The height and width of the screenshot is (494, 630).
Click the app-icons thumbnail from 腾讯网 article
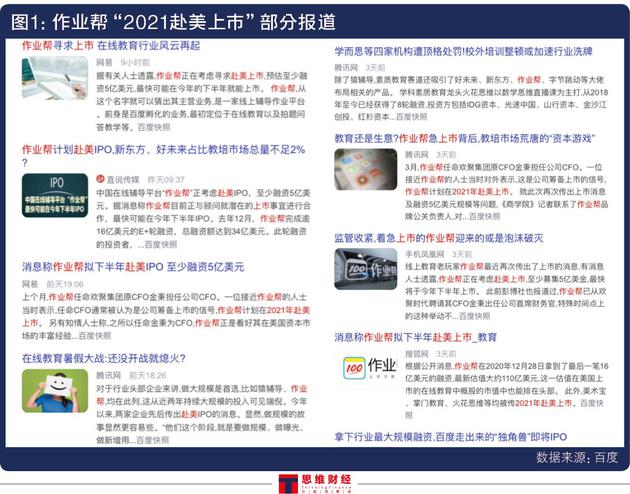(x=366, y=169)
